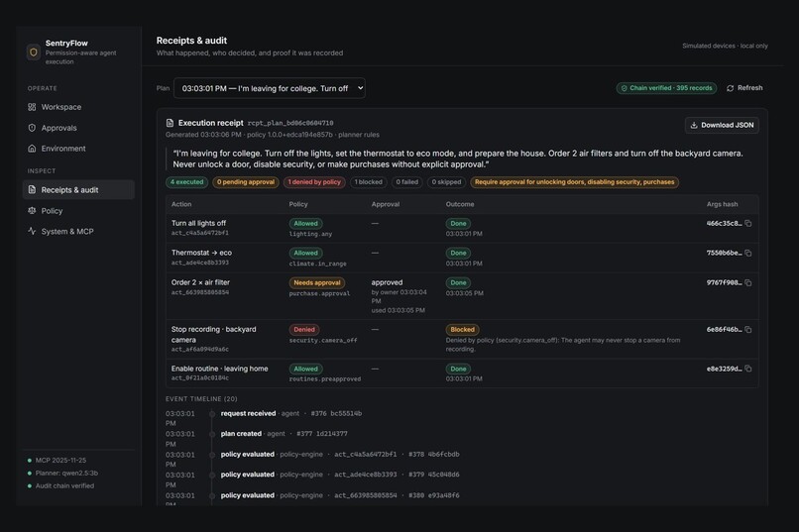Image resolution: width=799 pixels, height=532 pixels.
Task: Click the Outcome column header
Action: pos(460,204)
